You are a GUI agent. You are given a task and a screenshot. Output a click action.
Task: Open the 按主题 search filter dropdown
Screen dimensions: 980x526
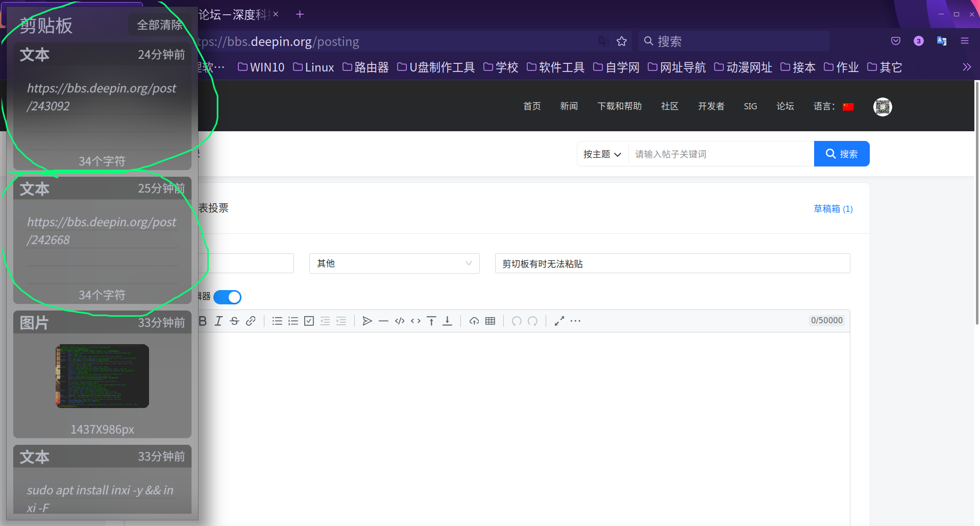point(602,154)
